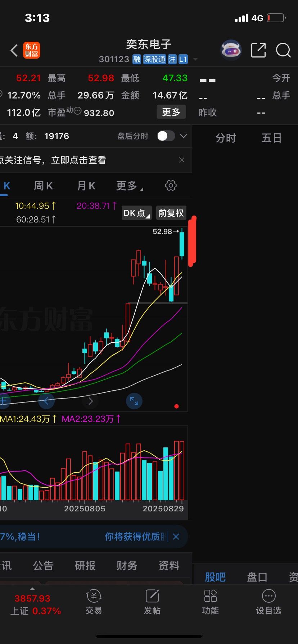Switch to 月K tab
This screenshot has height=644, width=298.
(x=86, y=186)
